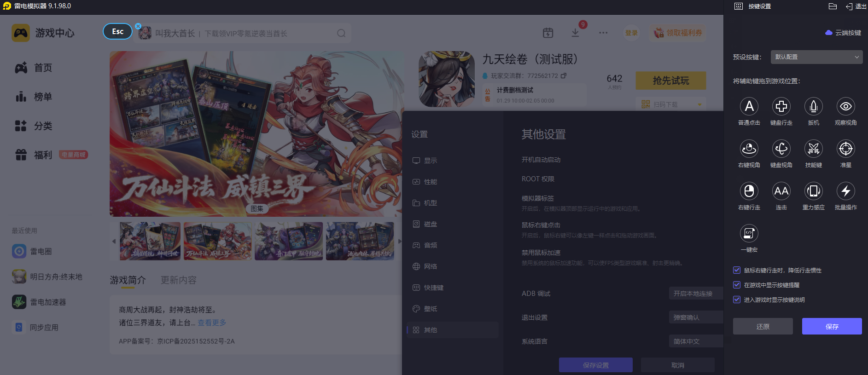Screen dimensions: 868x375
Task: Select the 技能键 crossed swords icon
Action: pyautogui.click(x=814, y=149)
